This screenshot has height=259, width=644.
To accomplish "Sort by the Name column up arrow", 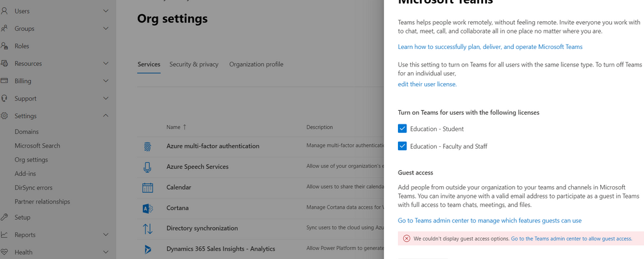I will [184, 127].
